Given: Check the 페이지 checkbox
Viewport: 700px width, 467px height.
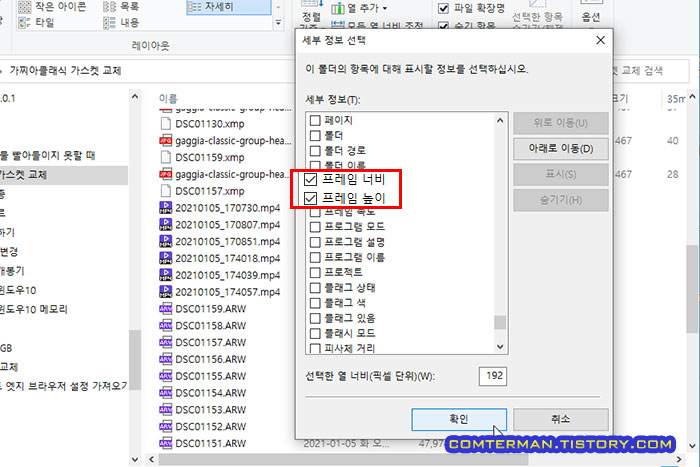Looking at the screenshot, I should [x=315, y=120].
